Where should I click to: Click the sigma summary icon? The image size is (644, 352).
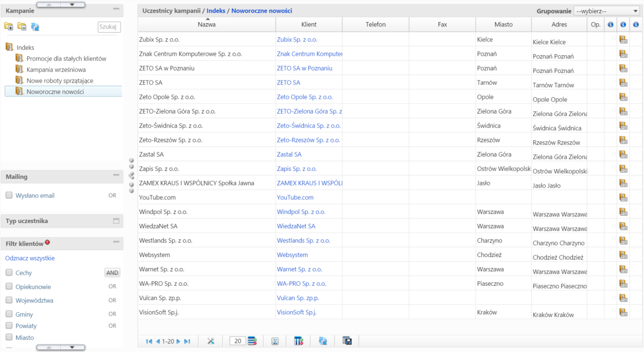pos(275,342)
